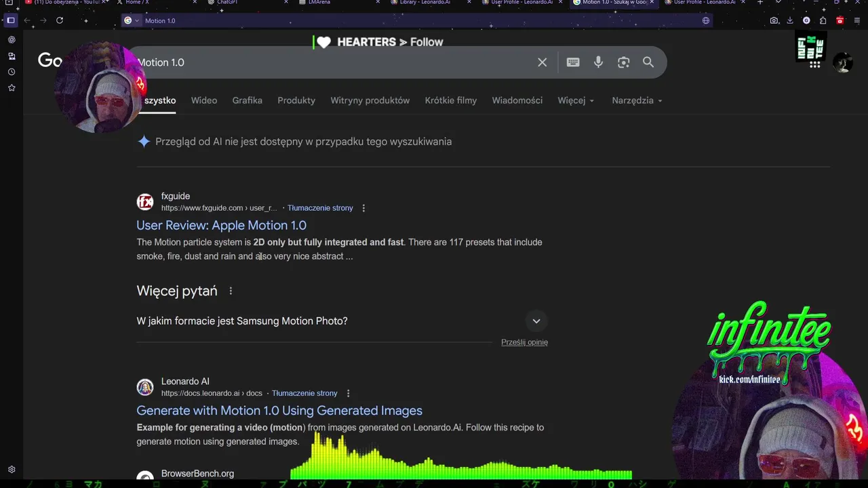Switch to Witryny produktów tab
This screenshot has width=868, height=488.
(370, 100)
